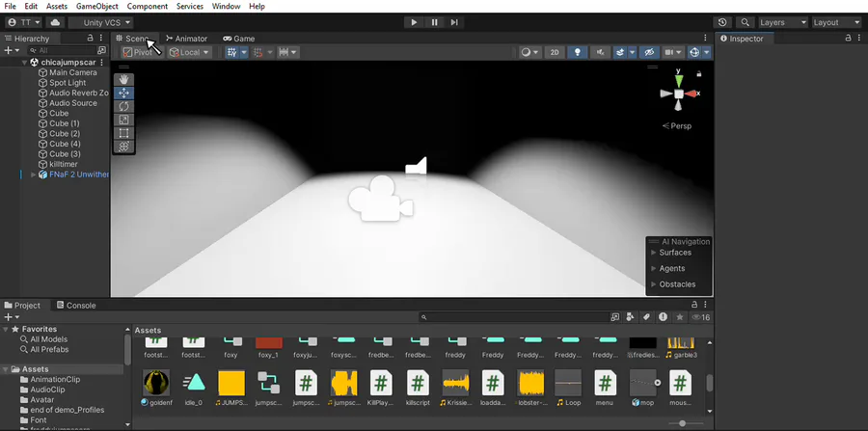Click the red X axis gizmo cone
Screen dimensions: 868x431
(x=691, y=94)
